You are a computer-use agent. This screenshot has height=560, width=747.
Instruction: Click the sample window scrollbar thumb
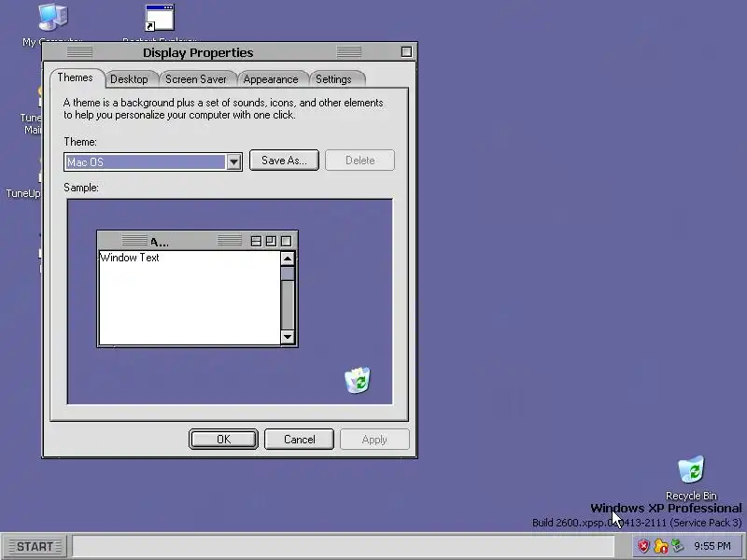point(288,273)
